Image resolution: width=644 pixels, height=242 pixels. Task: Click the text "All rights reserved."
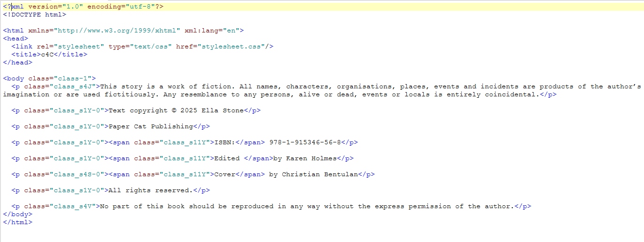pos(151,190)
